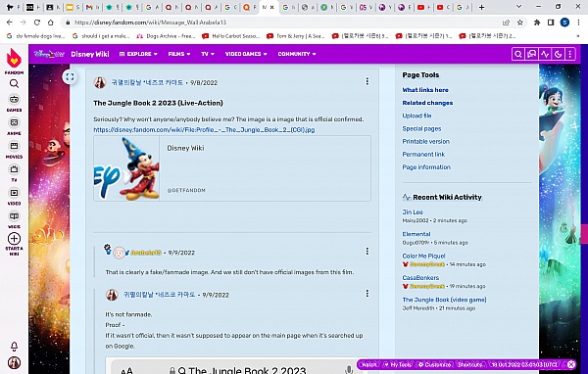588x374 pixels.
Task: Open the browser home page
Action: tap(51, 23)
